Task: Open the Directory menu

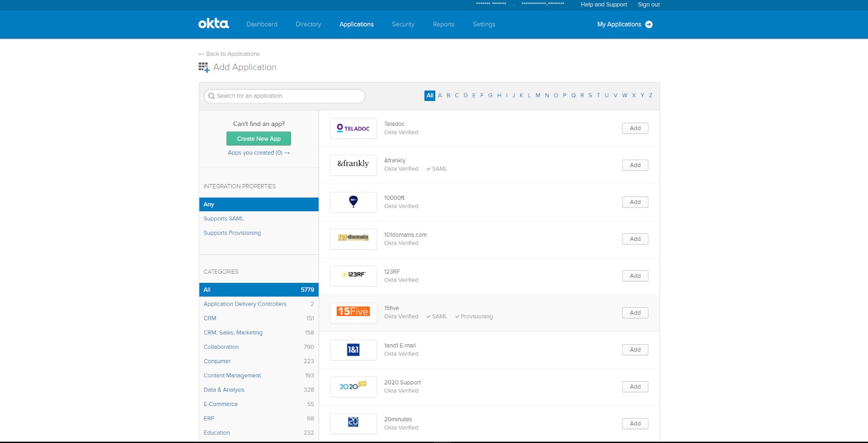Action: coord(308,24)
